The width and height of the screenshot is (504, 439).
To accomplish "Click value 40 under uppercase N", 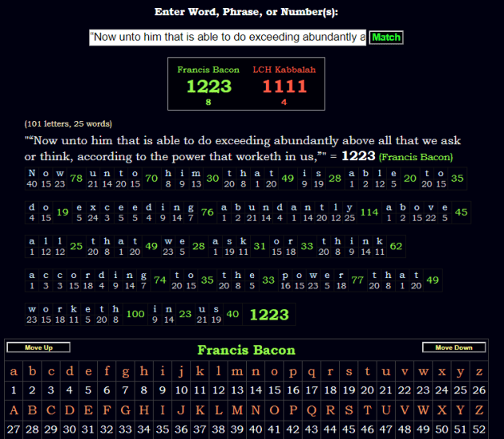I will tap(256, 429).
